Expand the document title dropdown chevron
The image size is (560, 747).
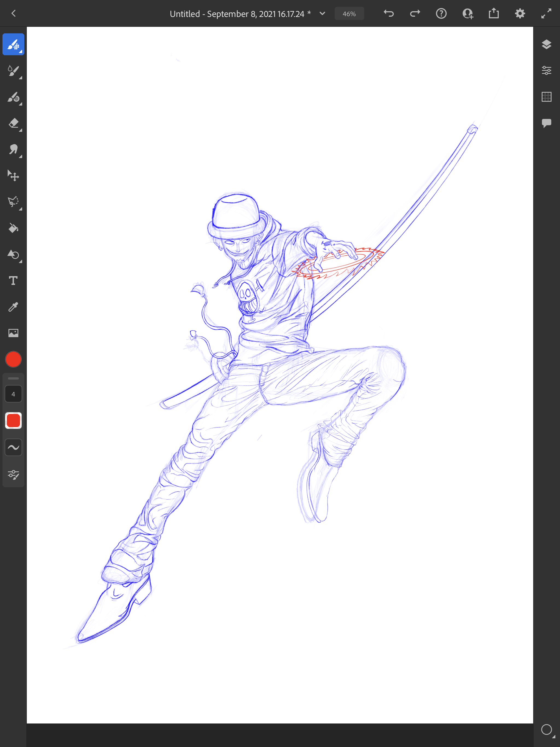coord(322,13)
